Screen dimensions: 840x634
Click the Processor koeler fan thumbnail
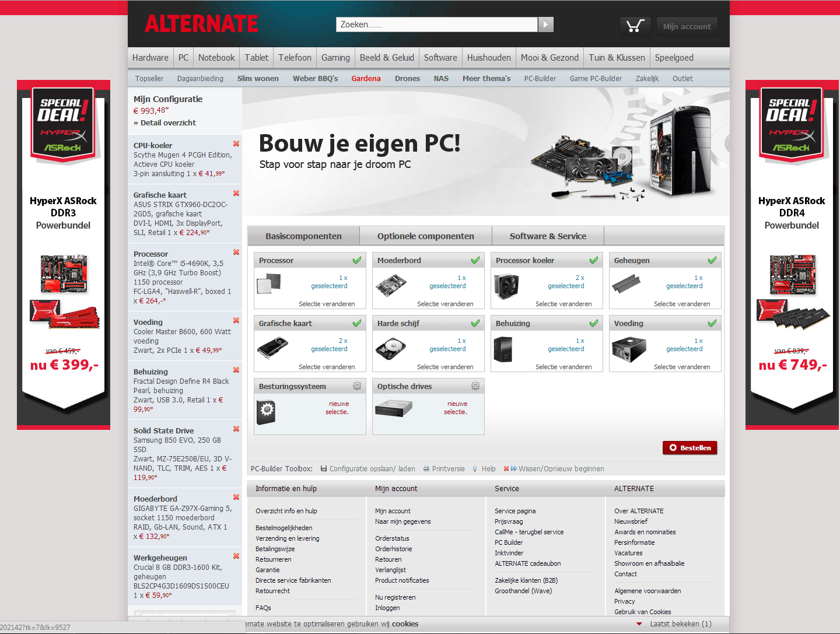[506, 286]
